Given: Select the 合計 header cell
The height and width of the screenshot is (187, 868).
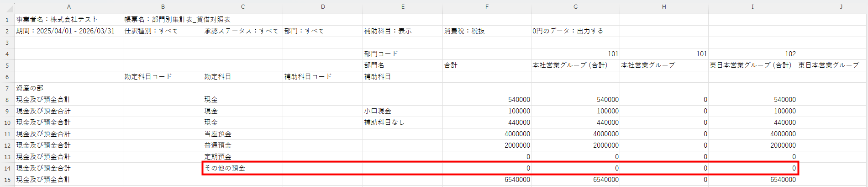Looking at the screenshot, I should 451,65.
